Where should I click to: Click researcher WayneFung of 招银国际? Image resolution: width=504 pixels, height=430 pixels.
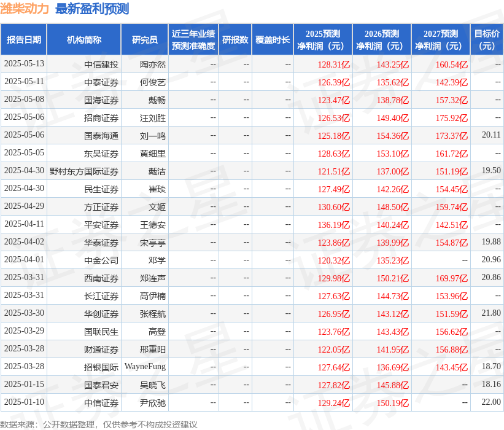(x=146, y=367)
